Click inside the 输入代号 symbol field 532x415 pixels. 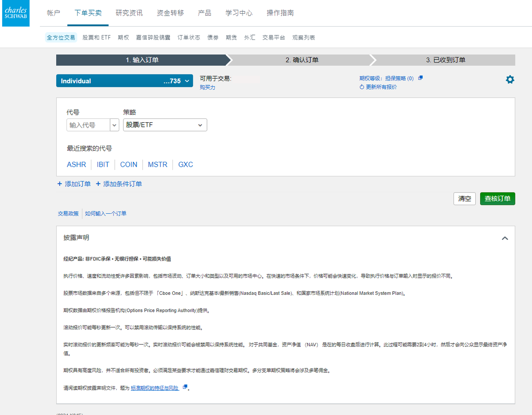89,125
